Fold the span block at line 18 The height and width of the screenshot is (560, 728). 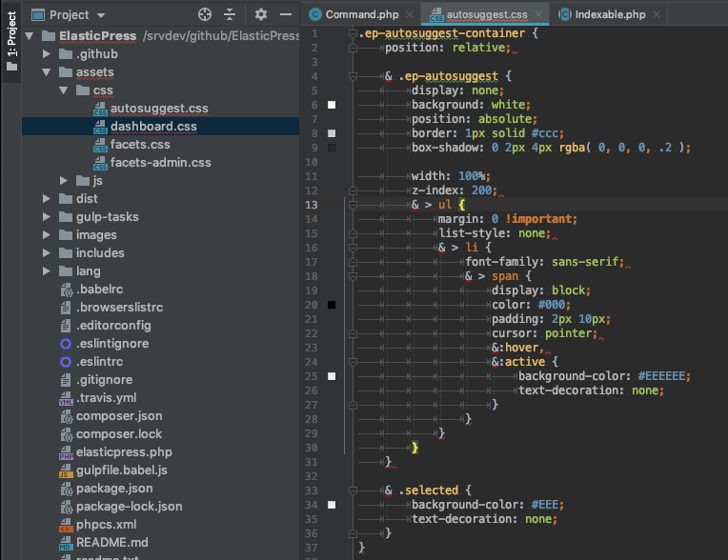coord(353,276)
